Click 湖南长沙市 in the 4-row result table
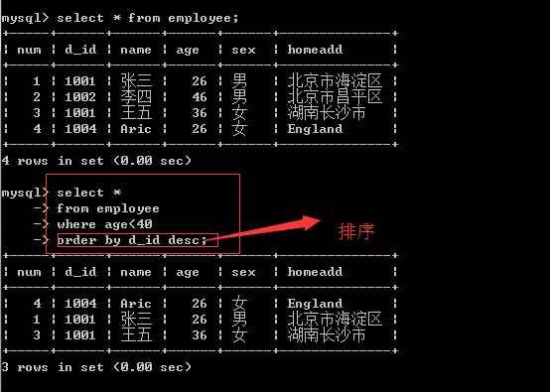The image size is (550, 392). click(x=327, y=113)
